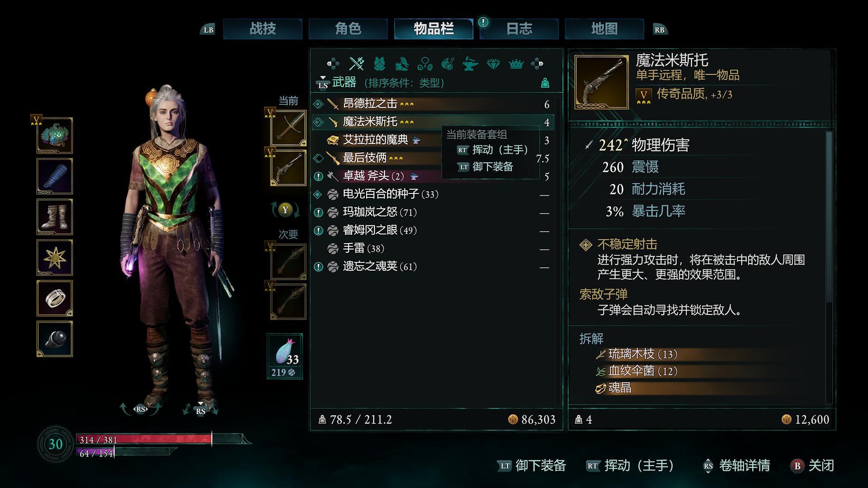Open the anvil crafting materials category icon
This screenshot has height=488, width=868.
pyautogui.click(x=470, y=64)
